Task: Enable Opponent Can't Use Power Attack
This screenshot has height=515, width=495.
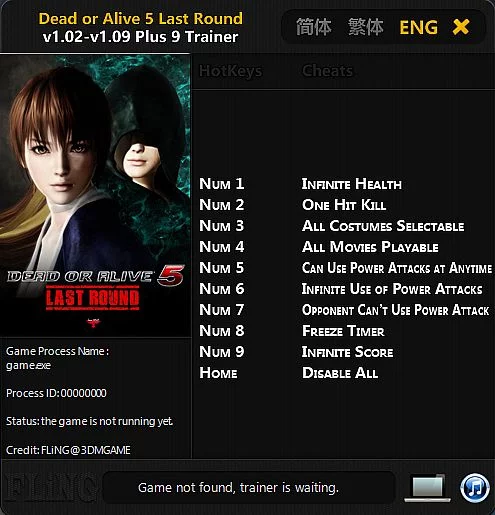Action: (395, 310)
